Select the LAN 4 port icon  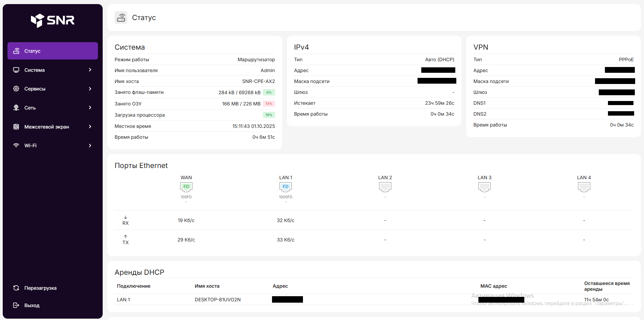coord(584,187)
